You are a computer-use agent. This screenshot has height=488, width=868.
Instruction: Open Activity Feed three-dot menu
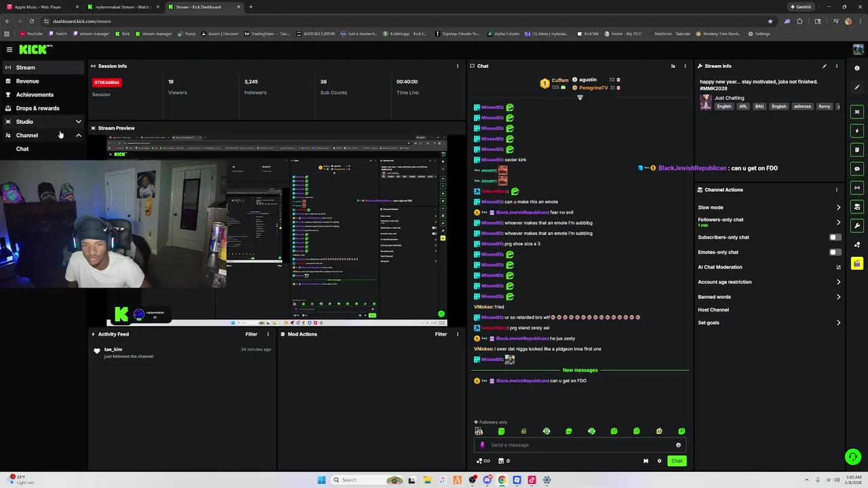(x=268, y=334)
